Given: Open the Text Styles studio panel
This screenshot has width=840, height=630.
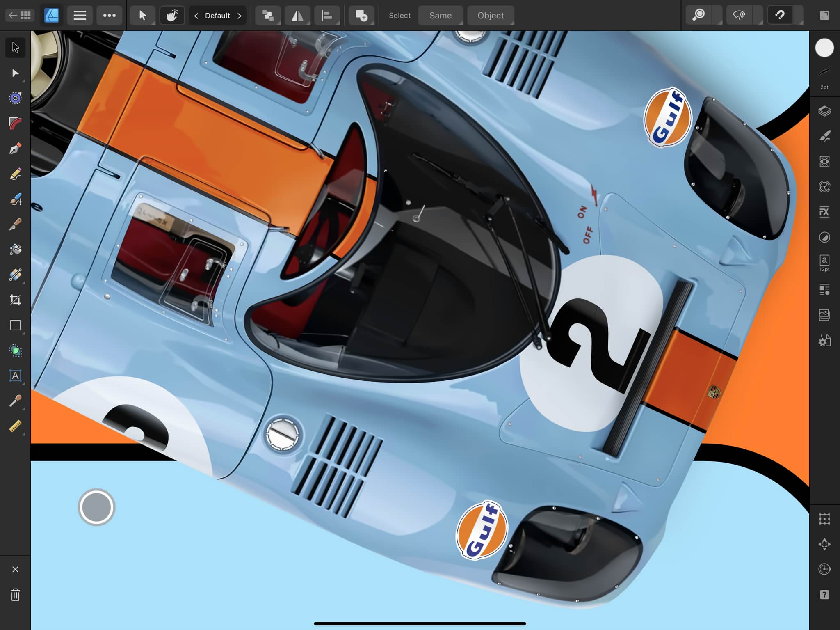Looking at the screenshot, I should click(x=824, y=289).
